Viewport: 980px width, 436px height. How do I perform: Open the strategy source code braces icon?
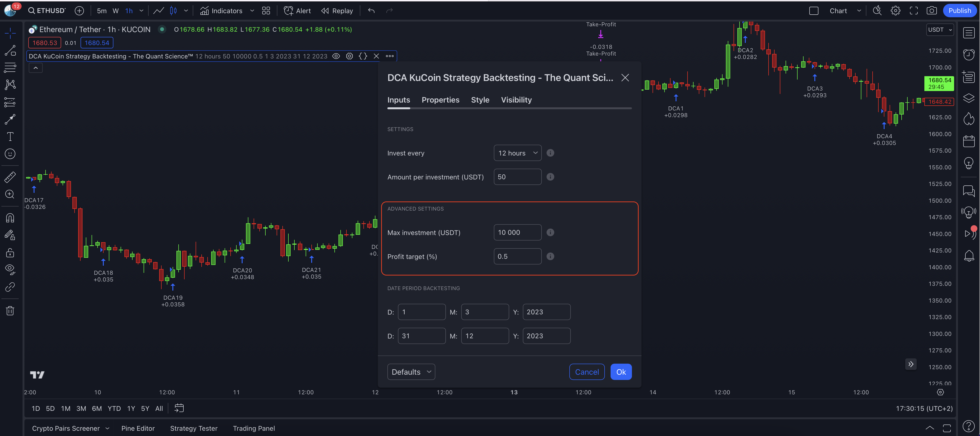[x=362, y=56]
